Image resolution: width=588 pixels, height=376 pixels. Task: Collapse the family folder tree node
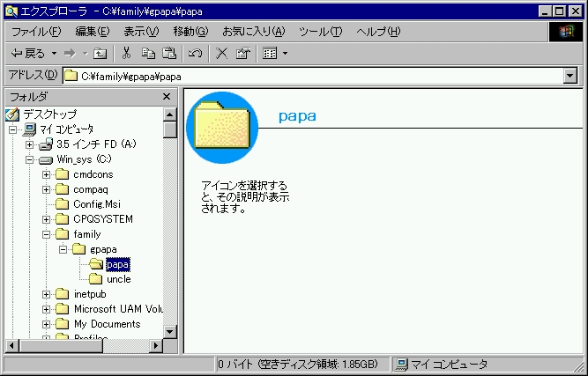tap(47, 234)
